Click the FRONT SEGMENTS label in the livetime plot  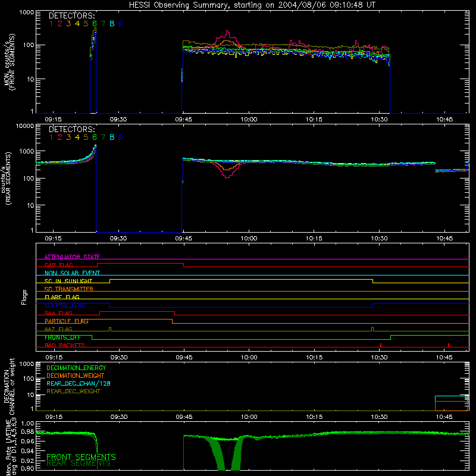coord(81,457)
